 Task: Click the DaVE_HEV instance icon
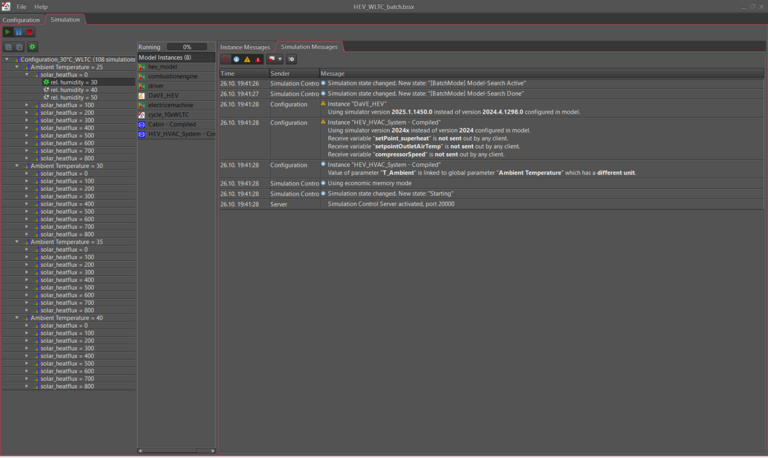tap(142, 96)
